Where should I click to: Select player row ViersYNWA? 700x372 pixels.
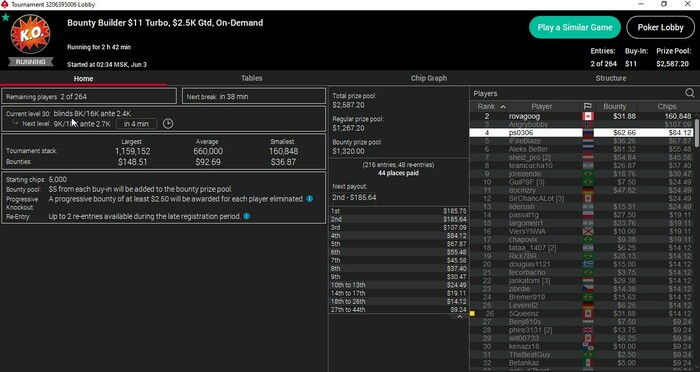click(x=582, y=231)
